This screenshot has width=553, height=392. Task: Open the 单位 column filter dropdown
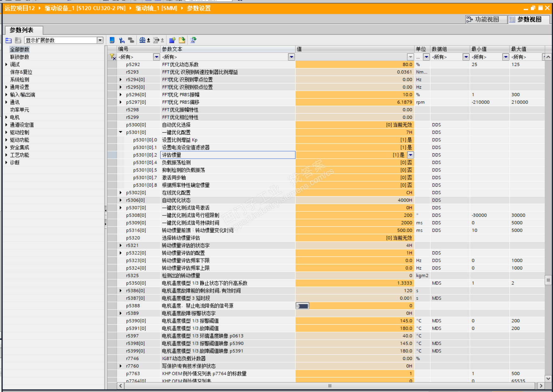(426, 57)
